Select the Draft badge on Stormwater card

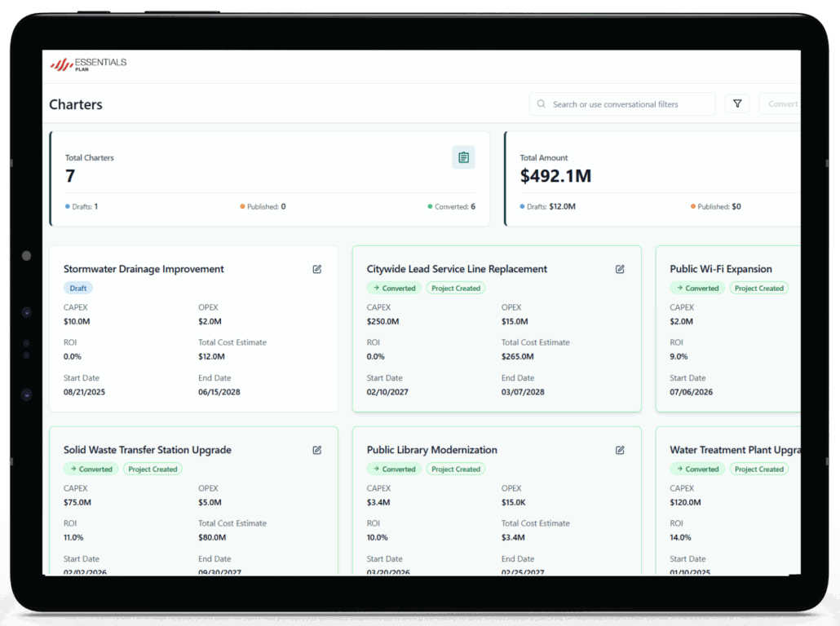coord(78,289)
